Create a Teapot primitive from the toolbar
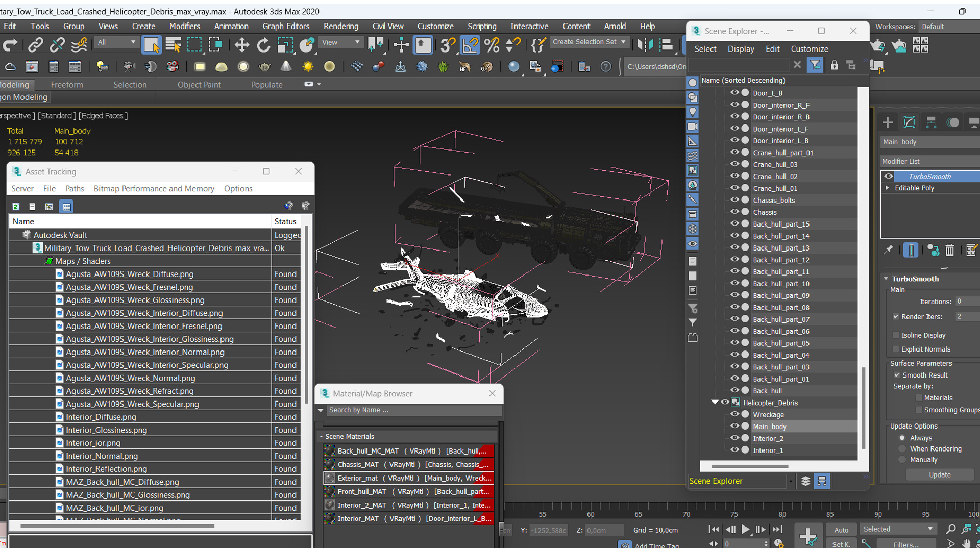 click(264, 67)
